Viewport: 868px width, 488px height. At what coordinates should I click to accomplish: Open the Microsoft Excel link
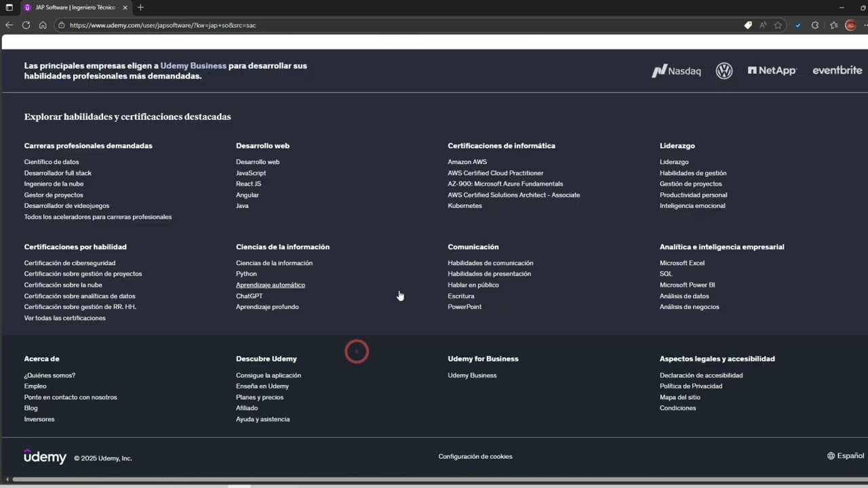tap(682, 263)
